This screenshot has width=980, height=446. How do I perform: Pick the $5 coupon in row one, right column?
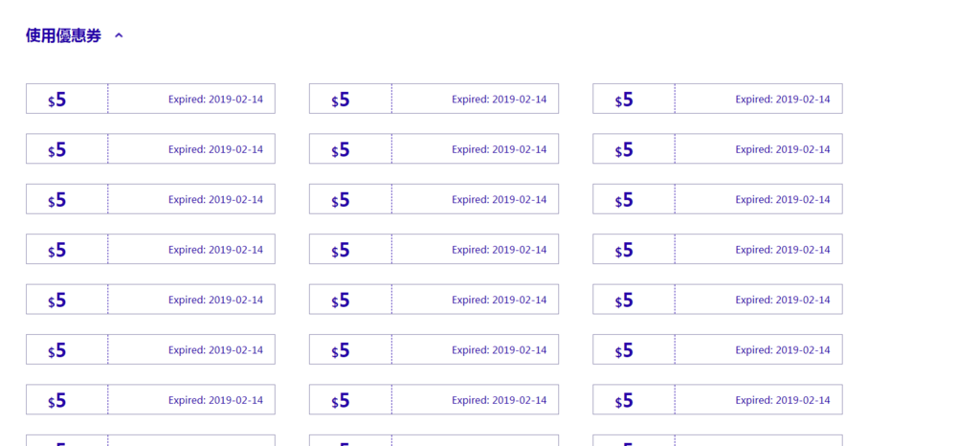(x=717, y=99)
